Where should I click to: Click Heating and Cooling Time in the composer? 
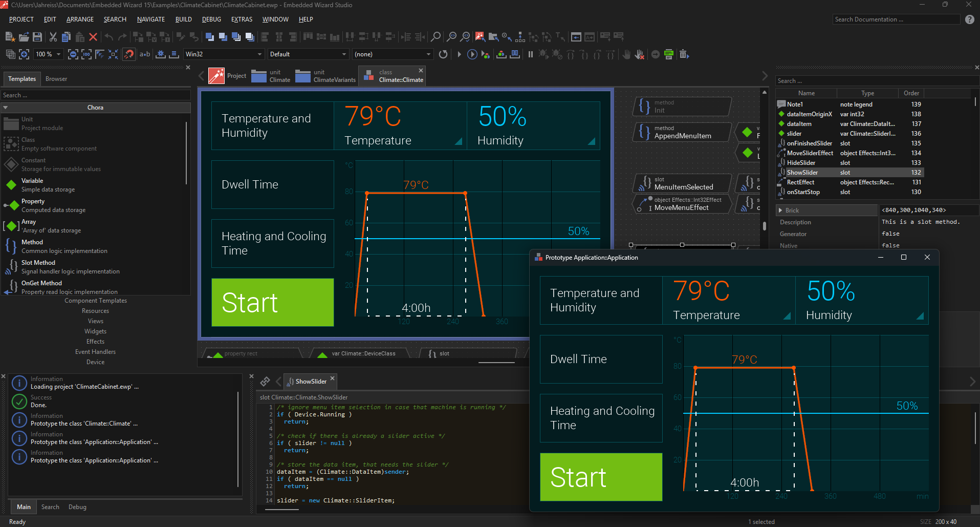click(x=273, y=243)
